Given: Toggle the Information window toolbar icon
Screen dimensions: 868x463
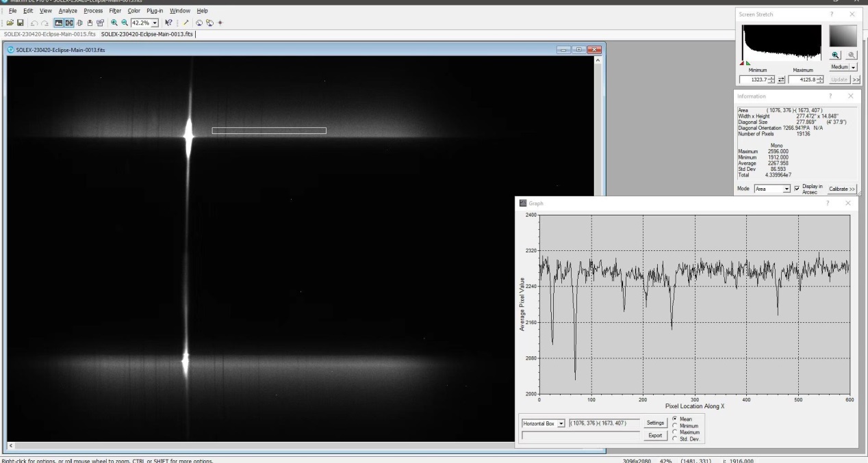Looking at the screenshot, I should click(x=69, y=23).
